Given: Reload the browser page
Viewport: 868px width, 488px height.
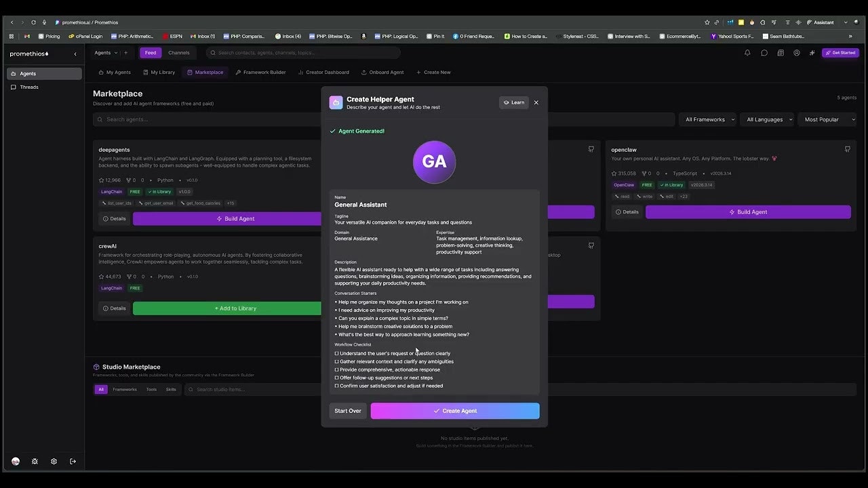Looking at the screenshot, I should 33,22.
